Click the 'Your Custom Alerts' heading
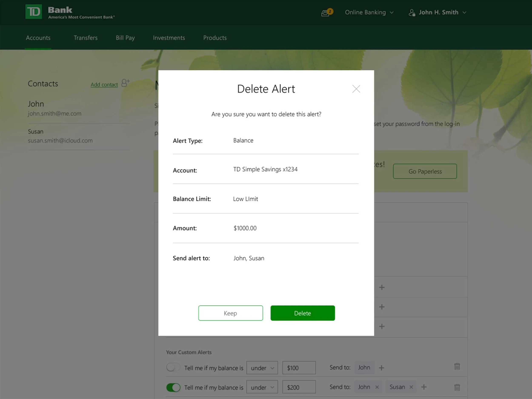Screen dimensions: 532x399 (189, 352)
